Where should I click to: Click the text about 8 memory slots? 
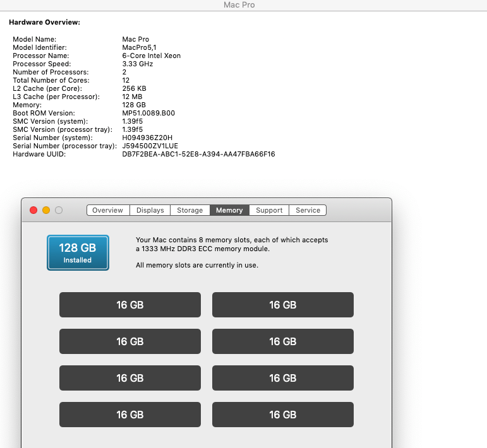point(232,244)
